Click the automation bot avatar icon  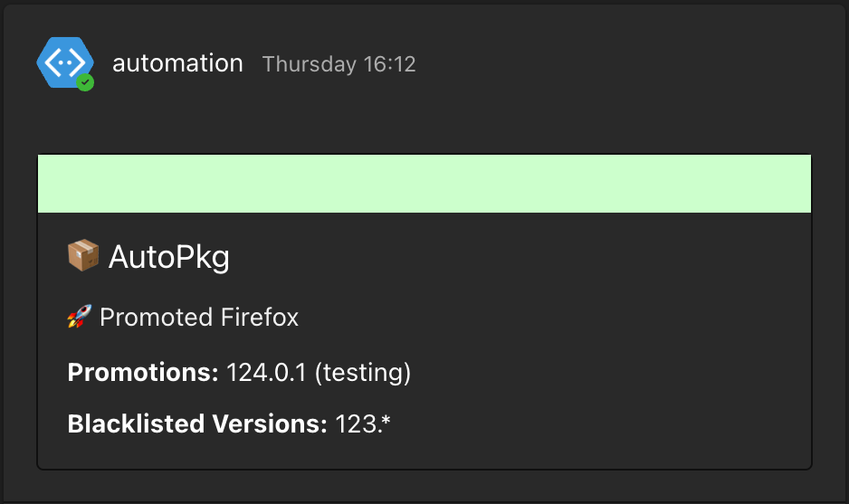tap(63, 62)
